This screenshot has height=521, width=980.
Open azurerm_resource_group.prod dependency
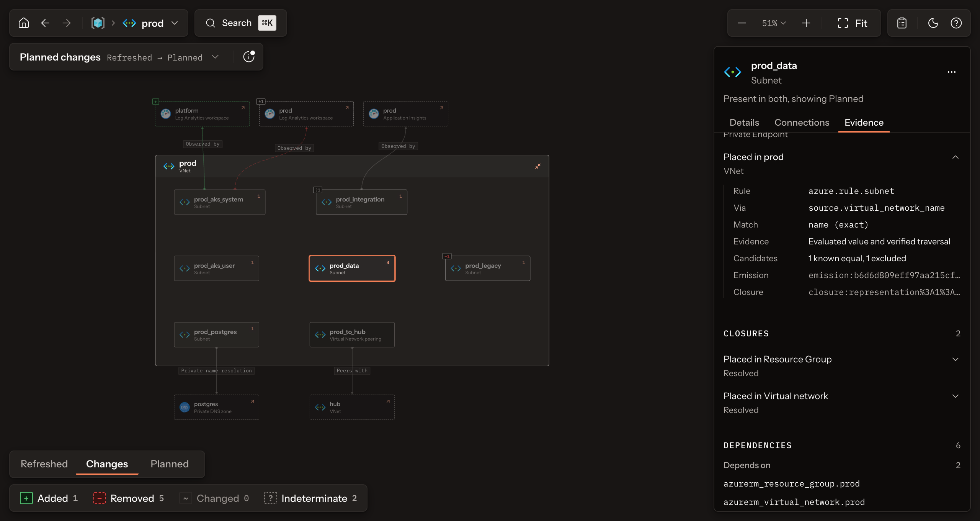(791, 483)
